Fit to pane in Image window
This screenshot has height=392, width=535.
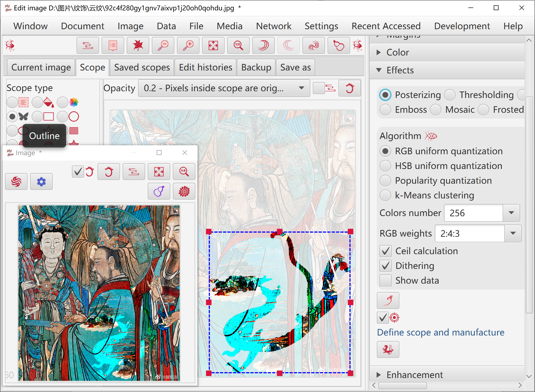[x=159, y=172]
